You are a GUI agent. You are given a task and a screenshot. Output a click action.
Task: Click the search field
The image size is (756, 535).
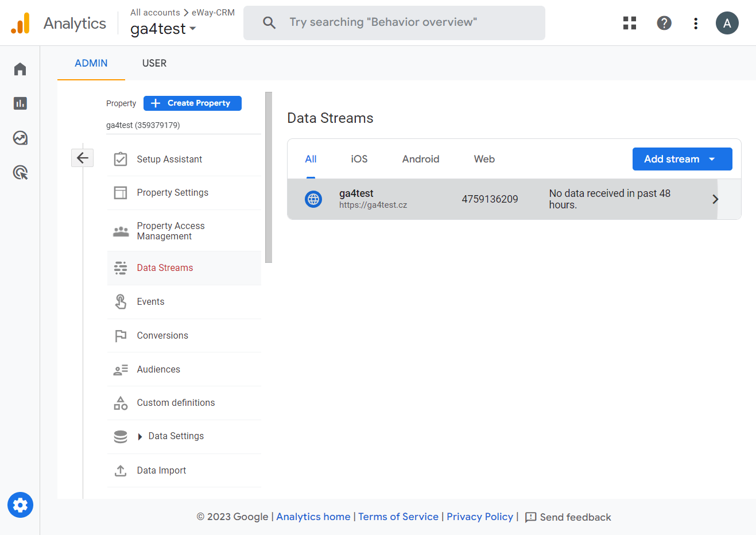click(x=394, y=23)
